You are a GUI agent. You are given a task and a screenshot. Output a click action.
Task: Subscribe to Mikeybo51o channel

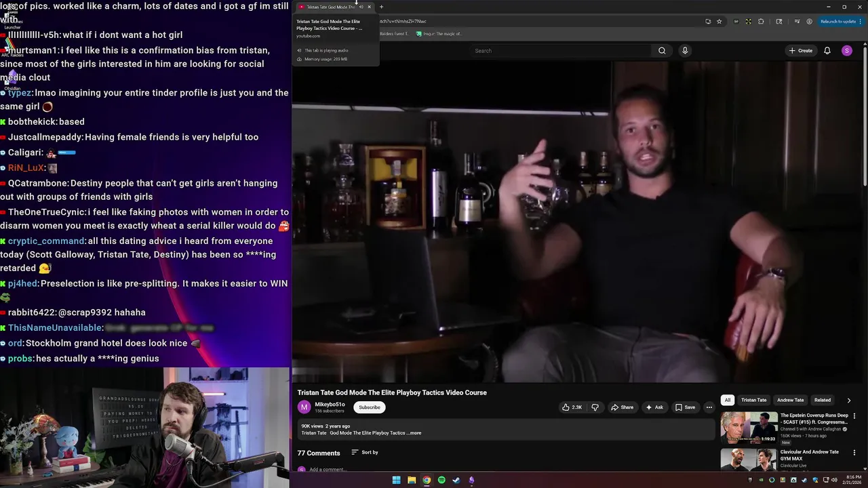point(370,407)
